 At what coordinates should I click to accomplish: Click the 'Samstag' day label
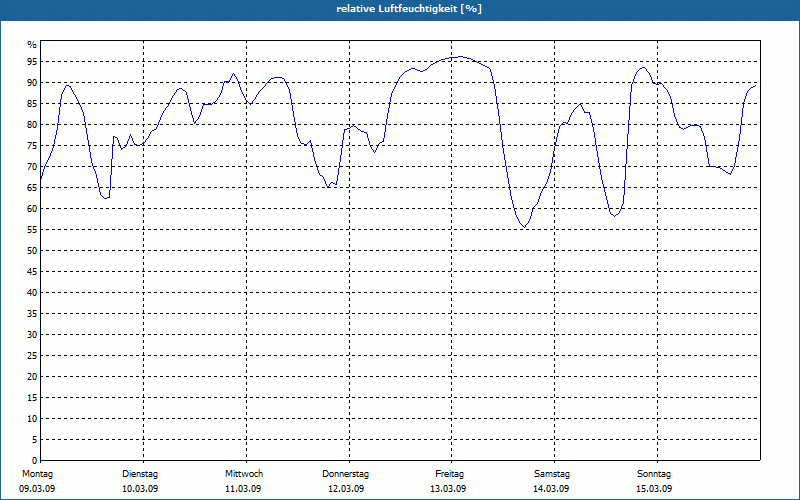click(552, 474)
